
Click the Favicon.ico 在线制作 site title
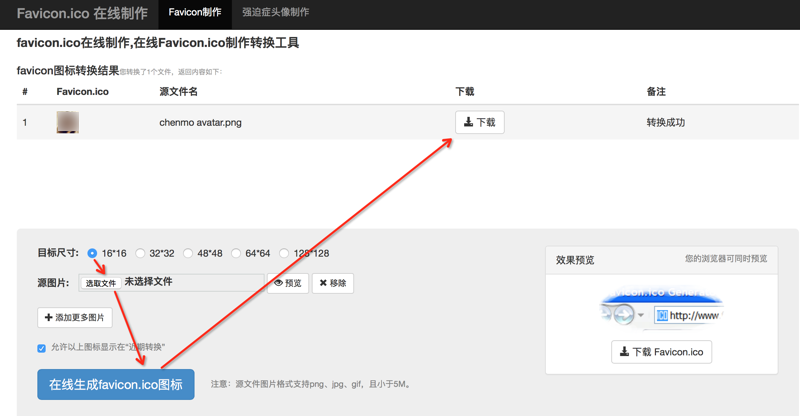(x=82, y=13)
